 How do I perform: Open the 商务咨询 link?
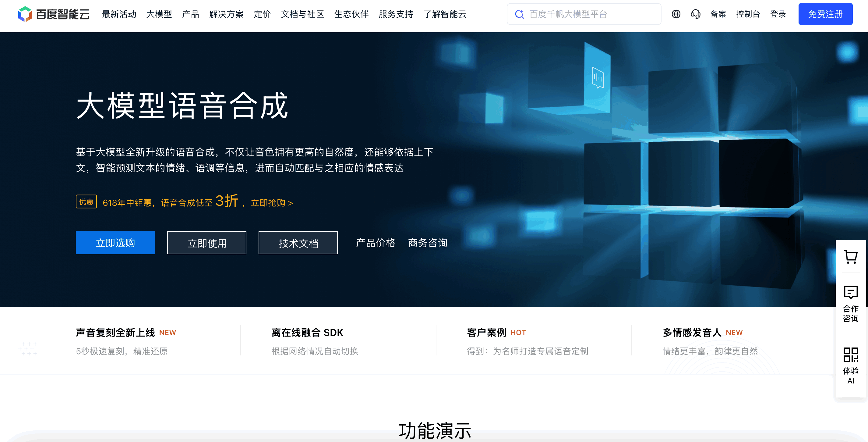tap(428, 243)
